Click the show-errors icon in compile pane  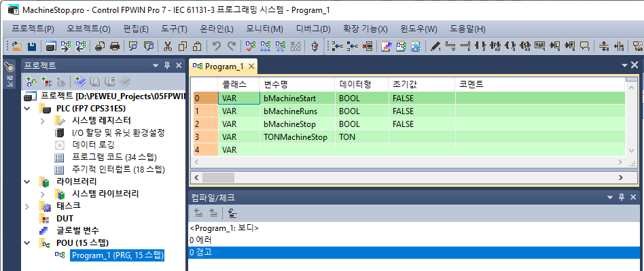click(x=233, y=213)
